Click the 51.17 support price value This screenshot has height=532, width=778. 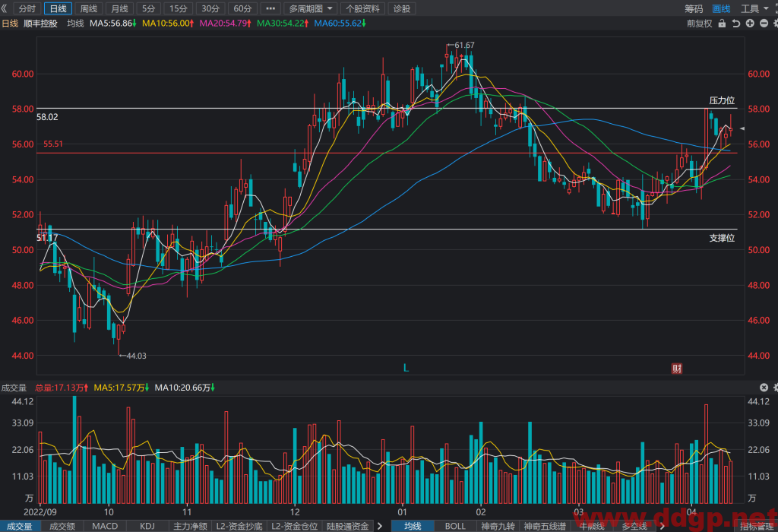pos(47,238)
